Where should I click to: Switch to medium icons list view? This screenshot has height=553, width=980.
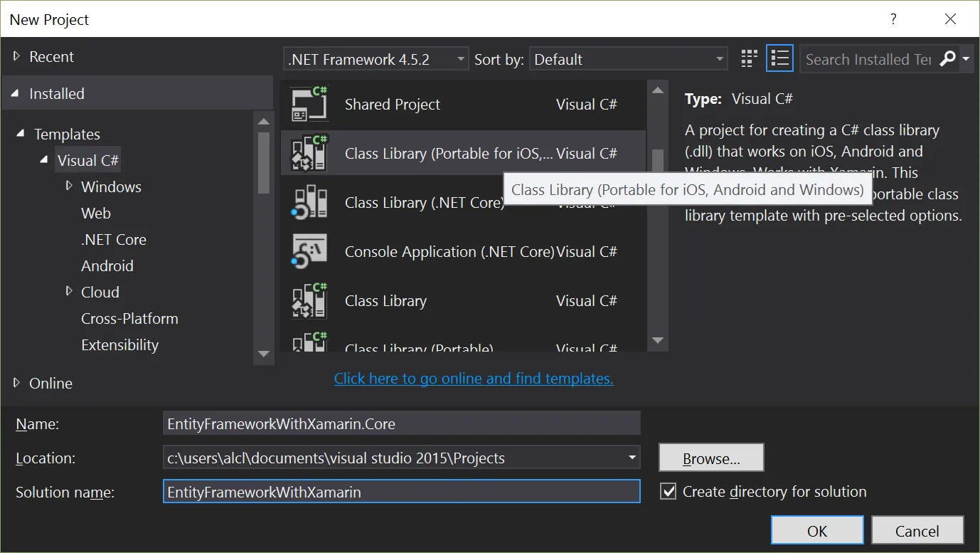point(780,59)
